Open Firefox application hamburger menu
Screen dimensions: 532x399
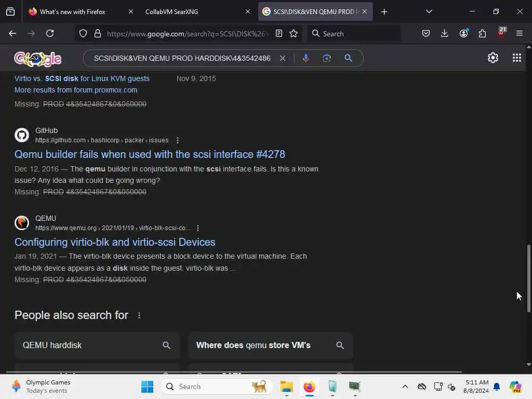520,33
